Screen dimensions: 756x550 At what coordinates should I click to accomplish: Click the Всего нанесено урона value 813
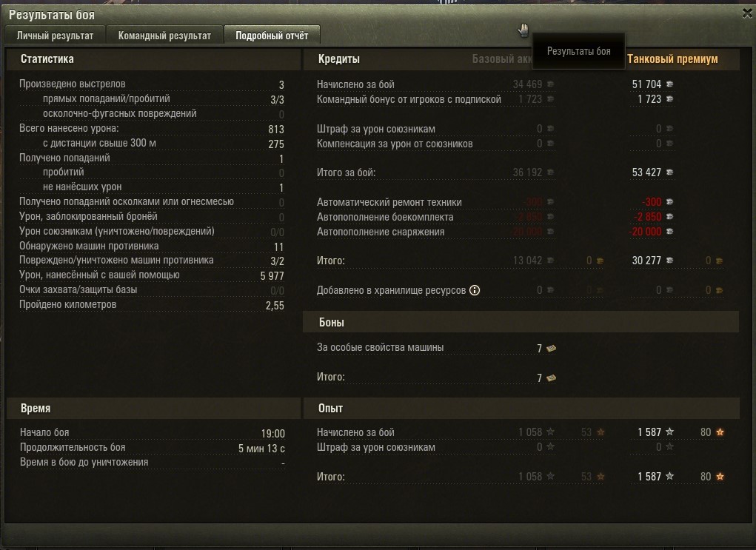(275, 130)
